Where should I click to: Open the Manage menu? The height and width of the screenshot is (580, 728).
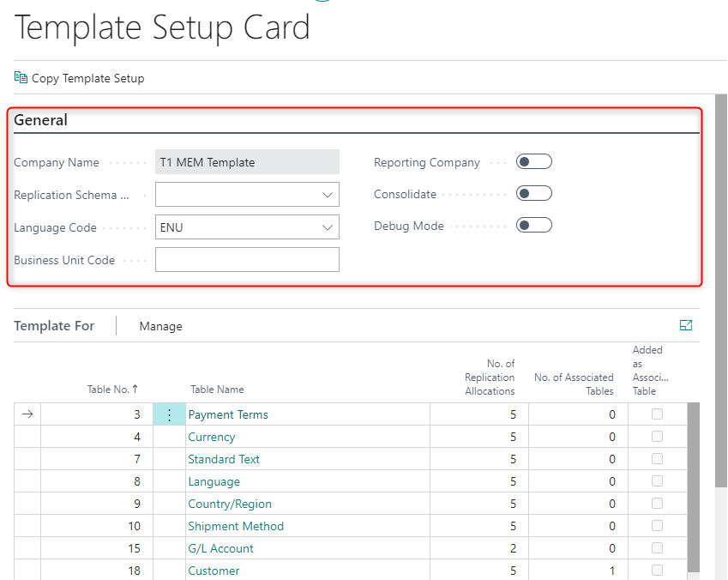160,326
